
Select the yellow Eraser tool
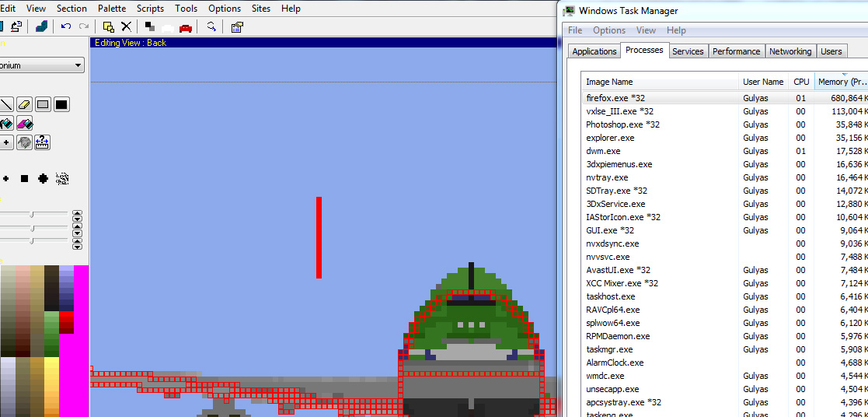(24, 104)
